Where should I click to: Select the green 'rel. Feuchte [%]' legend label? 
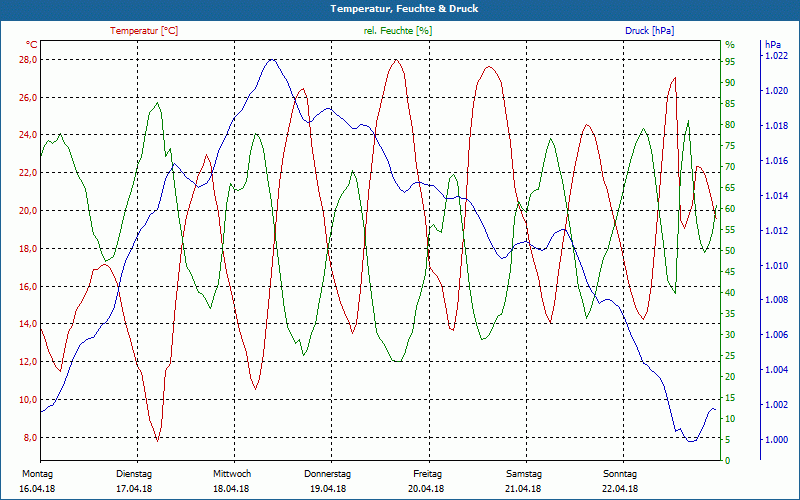[x=397, y=31]
